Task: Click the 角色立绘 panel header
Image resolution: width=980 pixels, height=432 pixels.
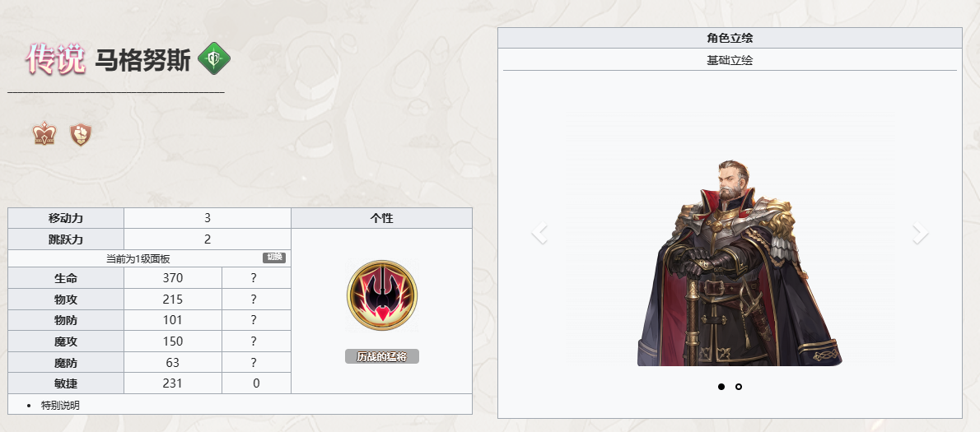Action: (x=730, y=38)
